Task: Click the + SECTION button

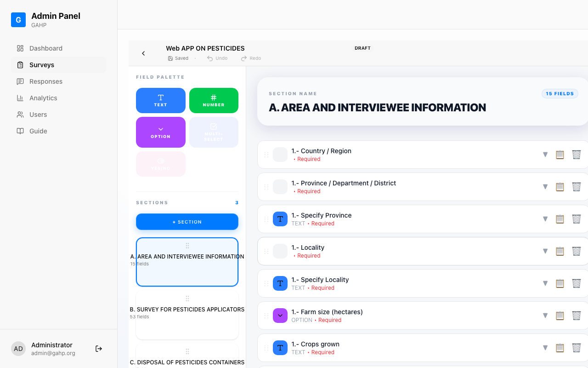Action: (187, 222)
